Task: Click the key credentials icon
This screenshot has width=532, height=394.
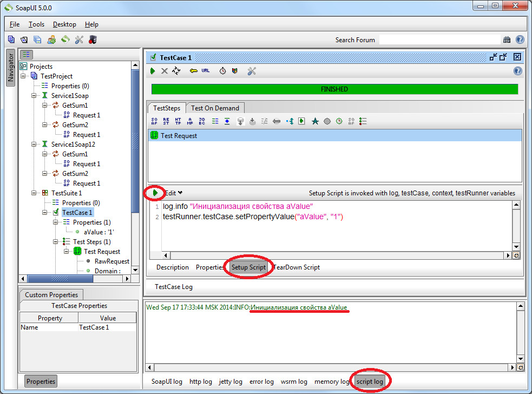Action: pyautogui.click(x=193, y=71)
